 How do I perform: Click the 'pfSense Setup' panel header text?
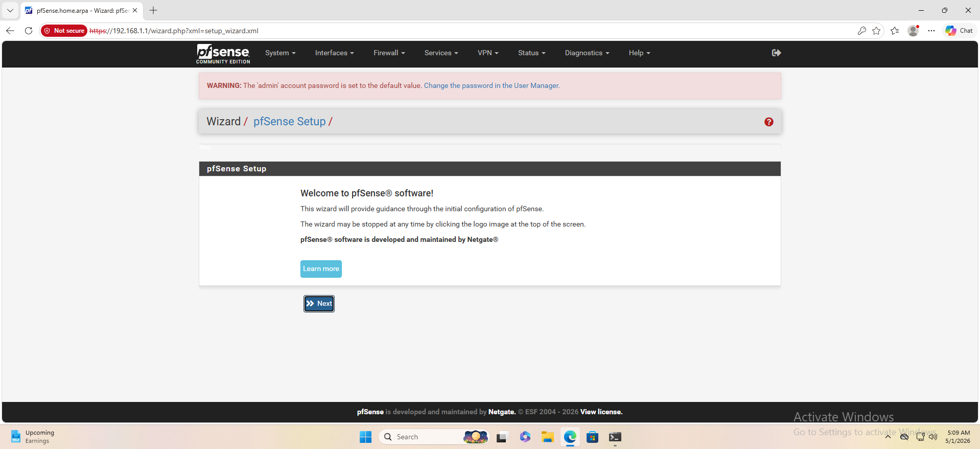[x=237, y=169]
